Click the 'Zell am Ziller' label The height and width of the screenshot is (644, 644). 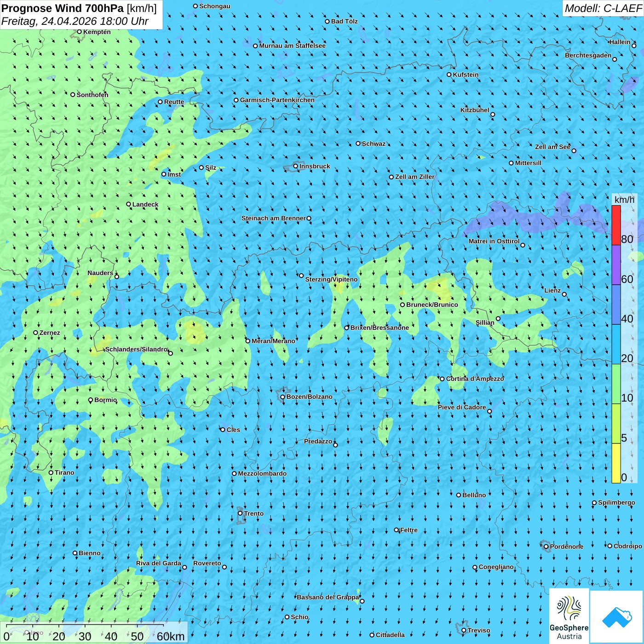[x=415, y=177]
